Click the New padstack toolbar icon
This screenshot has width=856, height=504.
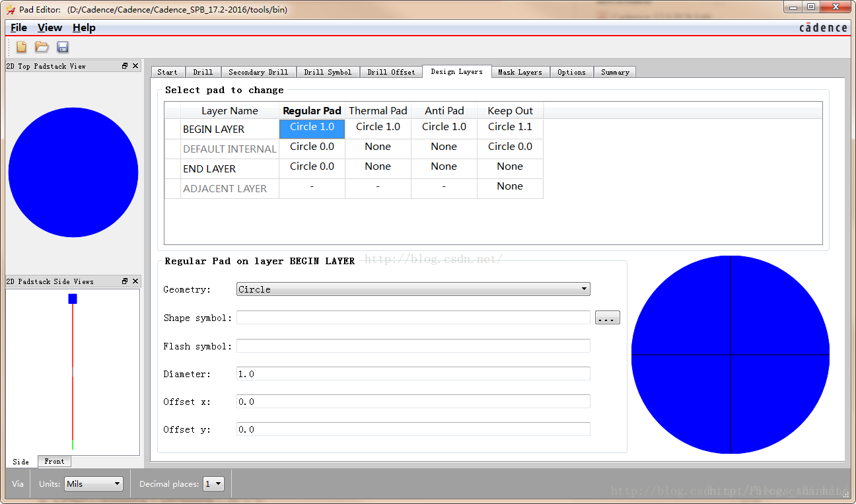[22, 47]
